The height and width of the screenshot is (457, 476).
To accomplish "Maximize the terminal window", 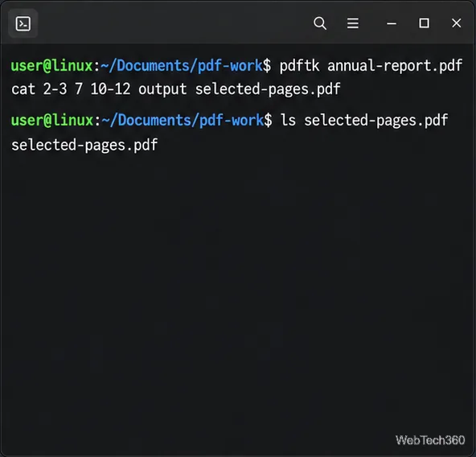I will pos(424,23).
